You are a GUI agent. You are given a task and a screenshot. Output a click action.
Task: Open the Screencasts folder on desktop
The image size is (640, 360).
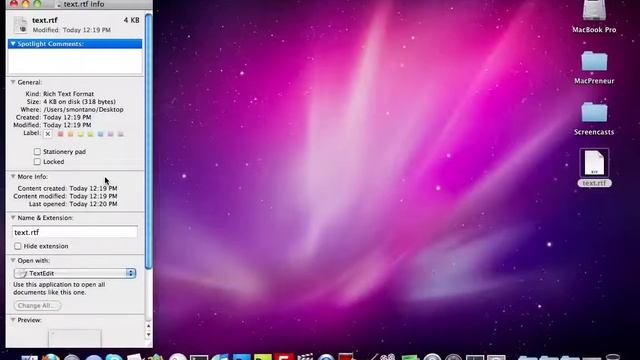[x=594, y=112]
